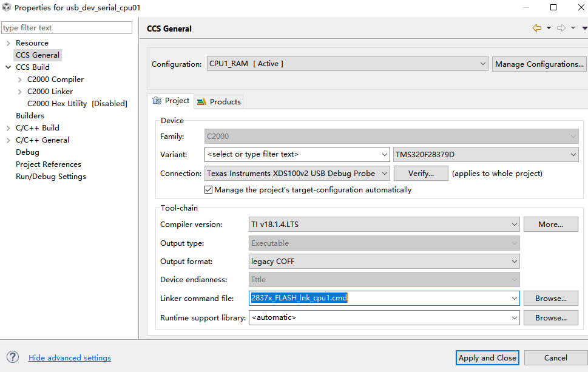The image size is (588, 372).
Task: Click the properties dialog title bar icon
Action: point(7,7)
